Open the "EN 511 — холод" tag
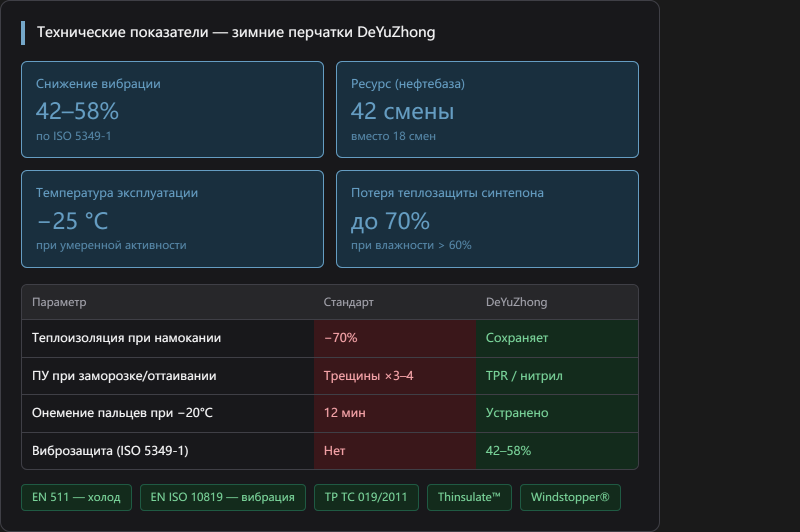Image resolution: width=800 pixels, height=532 pixels. coord(76,497)
